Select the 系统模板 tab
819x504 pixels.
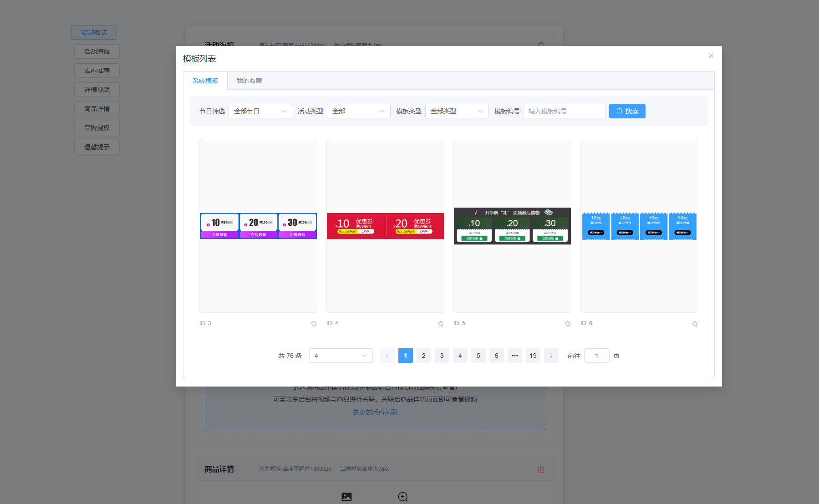(205, 81)
